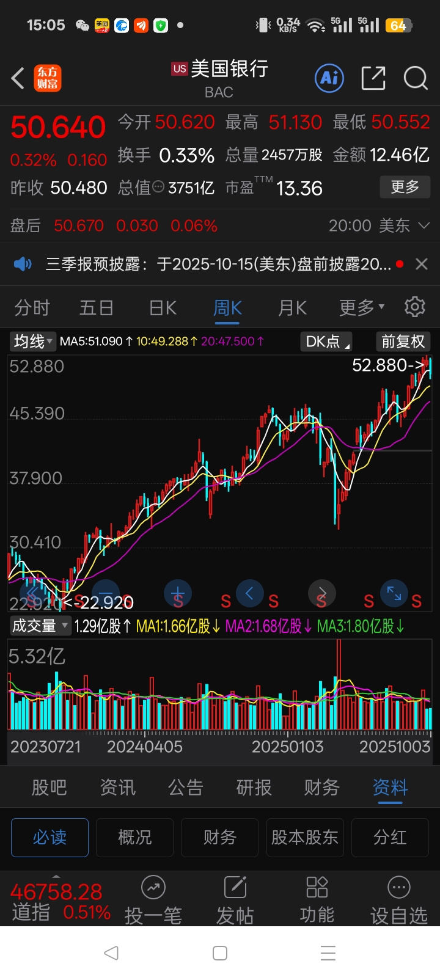440x980 pixels.
Task: Tap the WeChat notification icon
Action: point(82,25)
